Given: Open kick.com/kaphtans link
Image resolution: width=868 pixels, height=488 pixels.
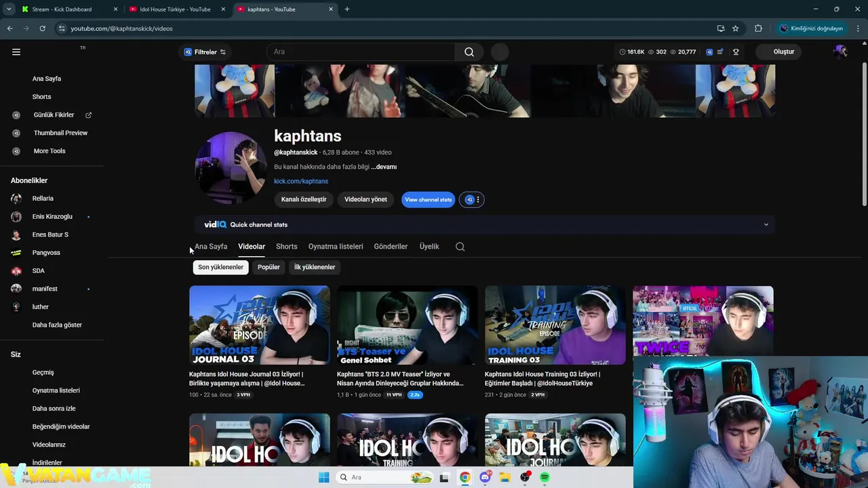Looking at the screenshot, I should click(x=301, y=182).
